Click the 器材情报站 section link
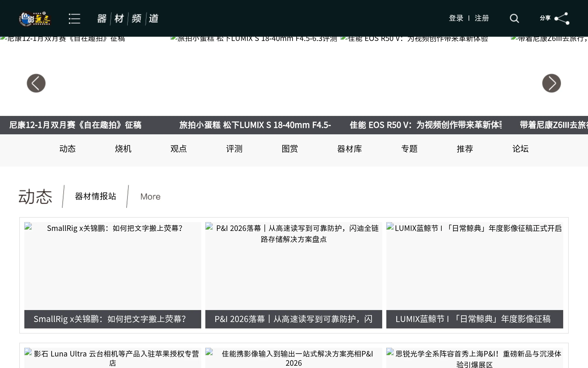The width and height of the screenshot is (588, 368). pos(96,196)
